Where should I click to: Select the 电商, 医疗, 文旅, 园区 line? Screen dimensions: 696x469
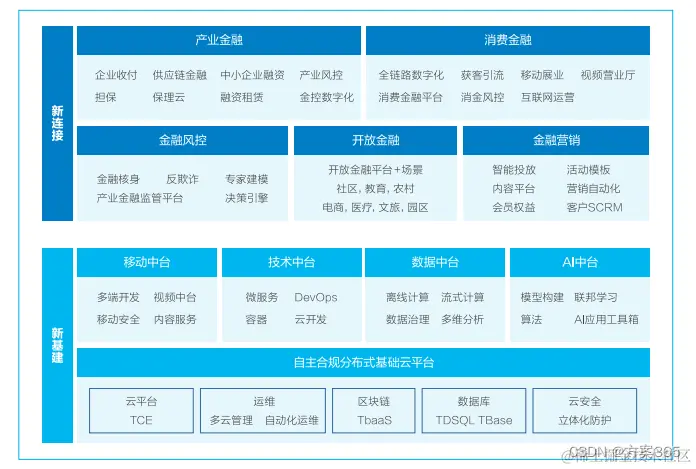point(375,207)
